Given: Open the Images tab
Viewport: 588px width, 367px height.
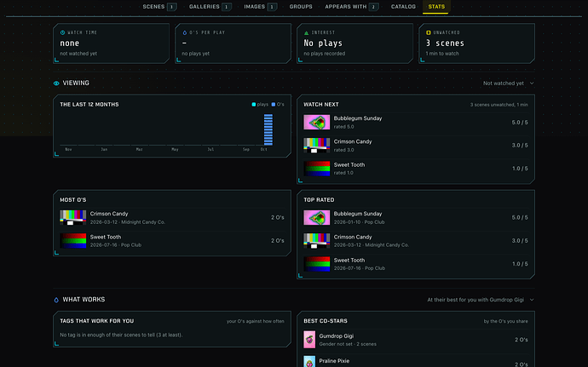Looking at the screenshot, I should coord(260,7).
